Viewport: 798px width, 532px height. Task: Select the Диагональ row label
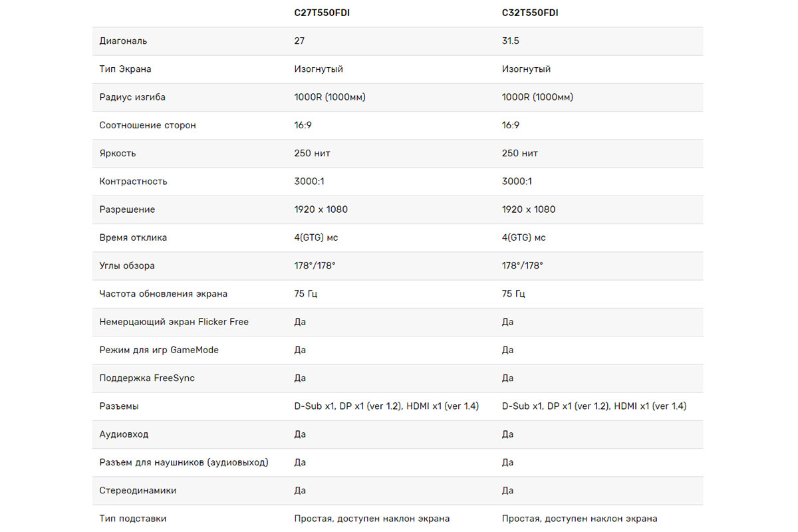(x=123, y=41)
